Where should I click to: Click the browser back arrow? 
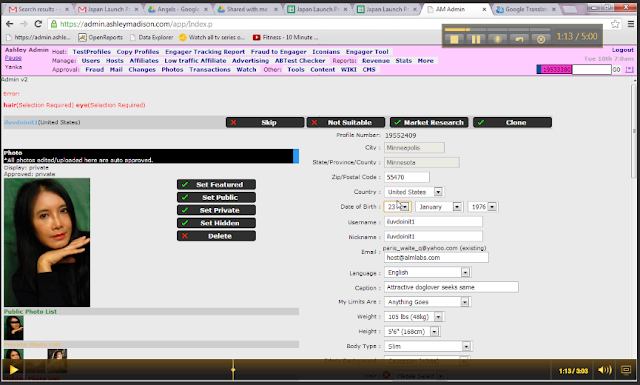coord(9,24)
